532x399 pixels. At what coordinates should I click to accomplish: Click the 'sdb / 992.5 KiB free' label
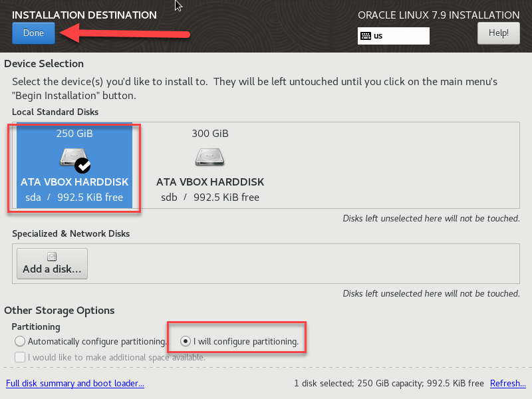[x=210, y=198]
